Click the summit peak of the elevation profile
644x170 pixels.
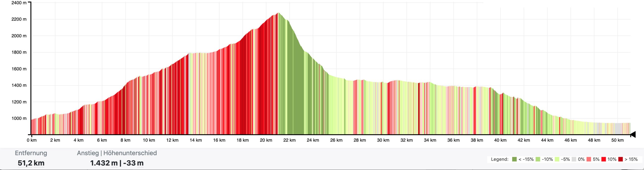coord(278,13)
